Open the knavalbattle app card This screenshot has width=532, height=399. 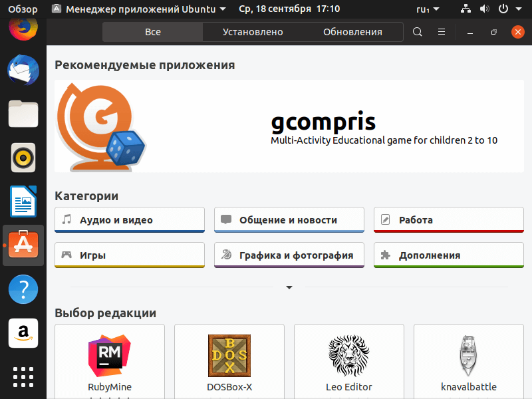(469, 362)
